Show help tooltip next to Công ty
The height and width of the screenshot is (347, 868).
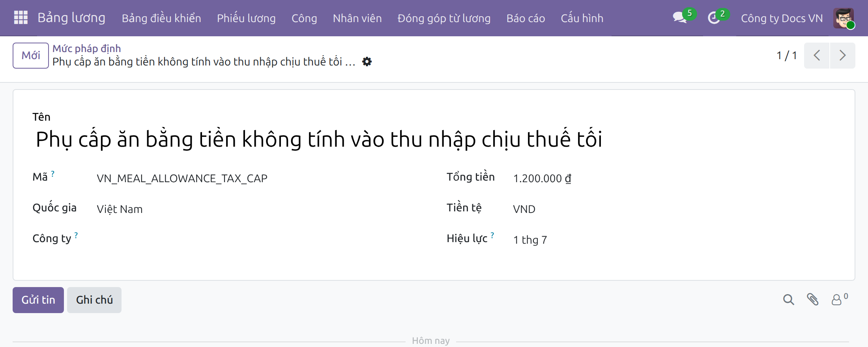click(x=76, y=235)
